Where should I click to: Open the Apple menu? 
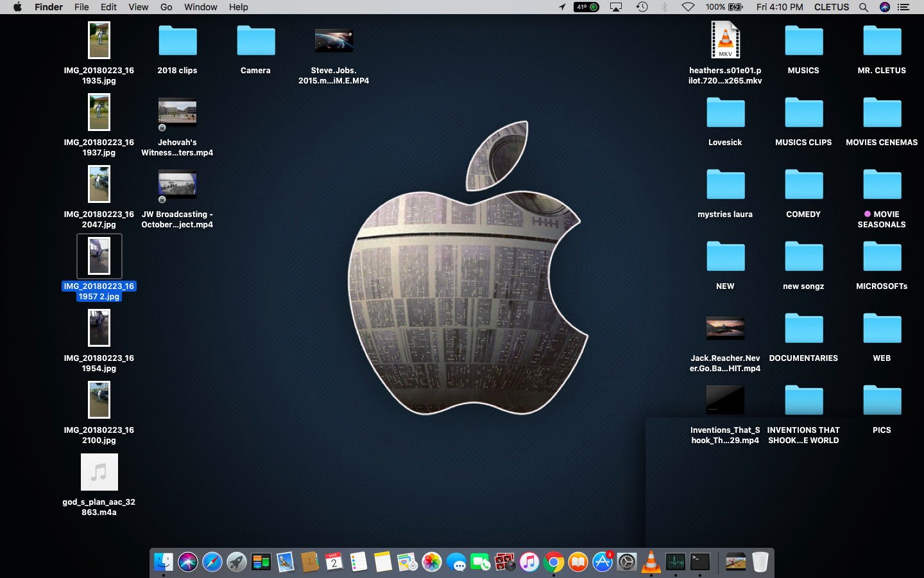[x=17, y=7]
